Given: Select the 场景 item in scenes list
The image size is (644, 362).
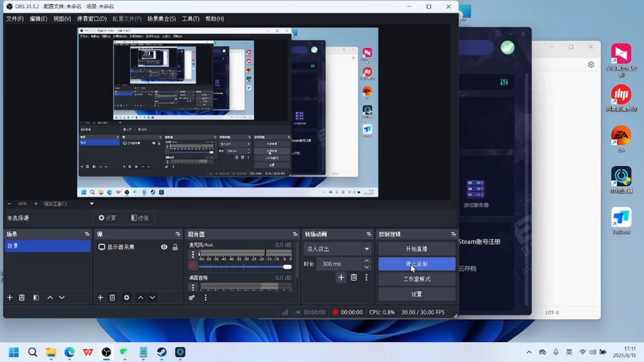Looking at the screenshot, I should (x=48, y=246).
